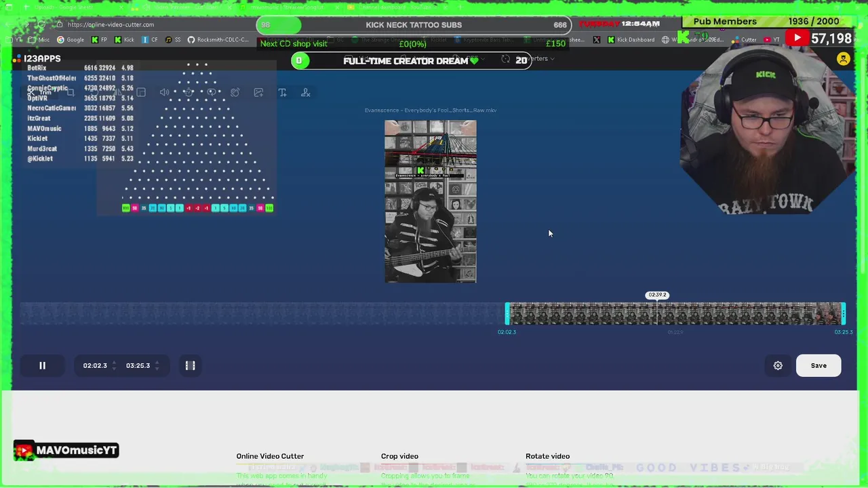Open the Loop tool icon
The height and width of the screenshot is (488, 868).
[212, 92]
